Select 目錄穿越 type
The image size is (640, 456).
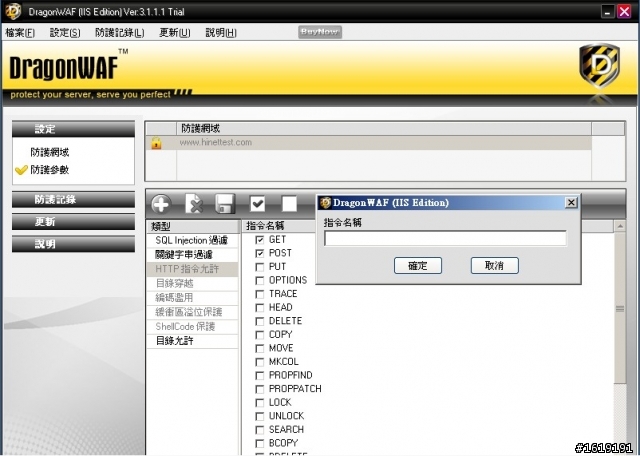coord(192,283)
